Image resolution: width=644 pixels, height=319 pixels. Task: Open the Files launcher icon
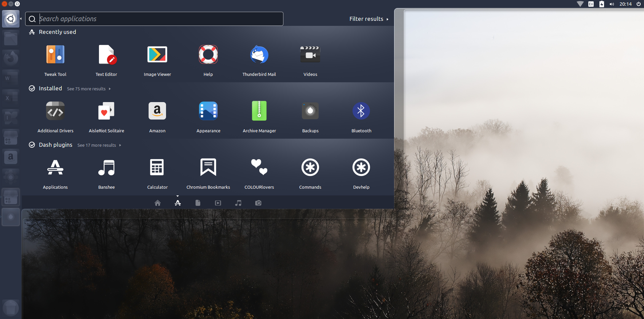[11, 38]
